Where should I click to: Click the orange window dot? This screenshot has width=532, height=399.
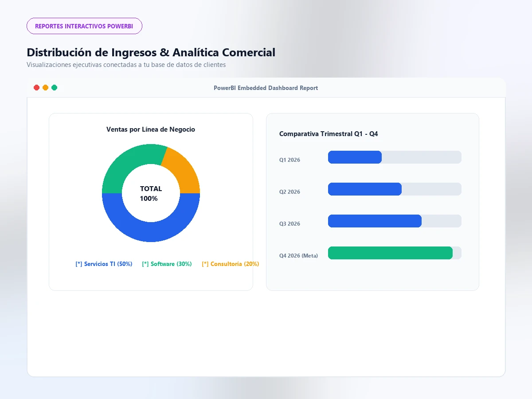pos(45,88)
